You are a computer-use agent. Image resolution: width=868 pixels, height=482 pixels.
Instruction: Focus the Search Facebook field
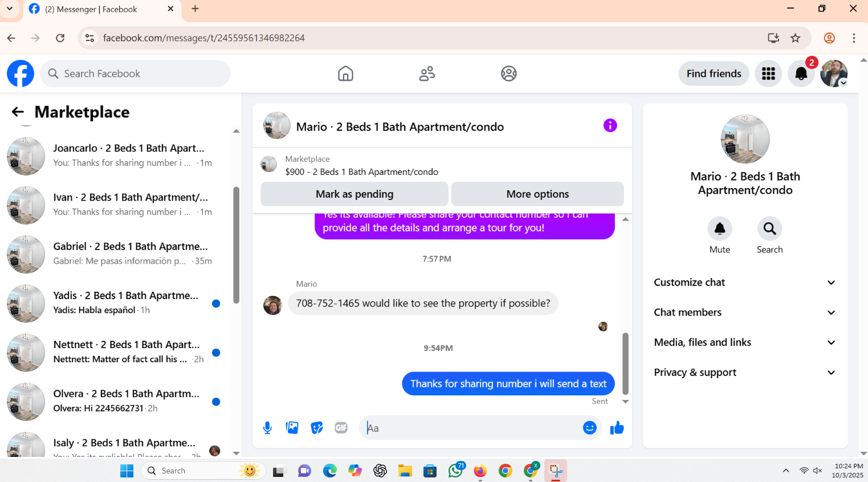[x=135, y=73]
